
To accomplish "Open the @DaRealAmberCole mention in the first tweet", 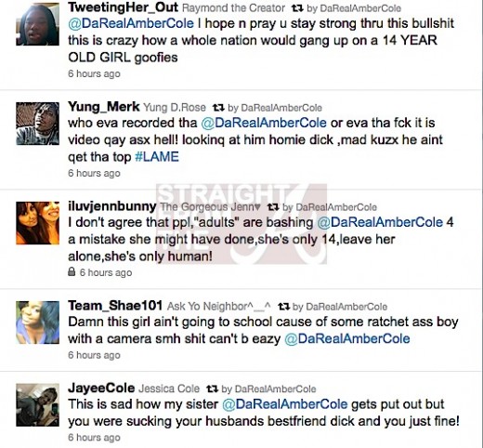I will pyautogui.click(x=131, y=23).
